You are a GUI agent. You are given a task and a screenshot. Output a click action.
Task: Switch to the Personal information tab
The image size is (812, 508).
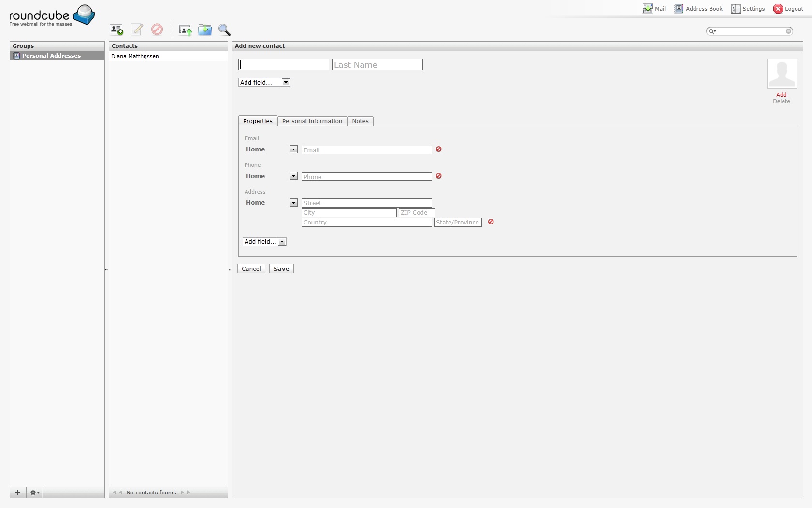tap(312, 121)
